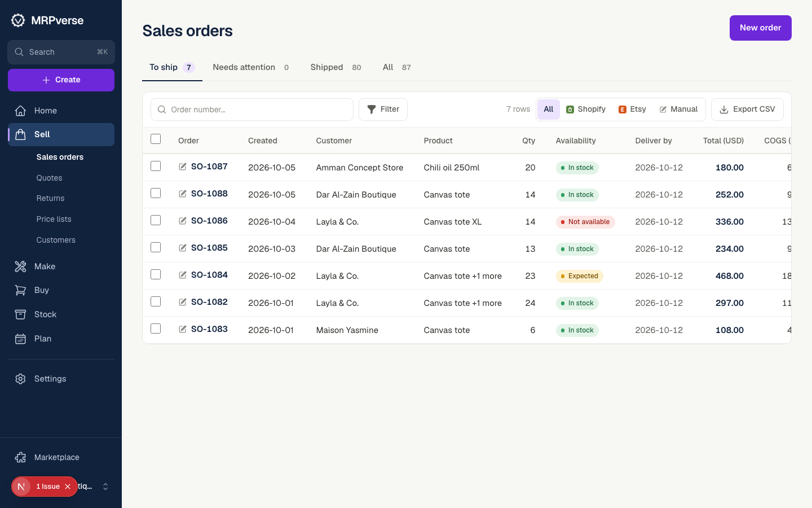Open the Stock box icon

click(20, 314)
